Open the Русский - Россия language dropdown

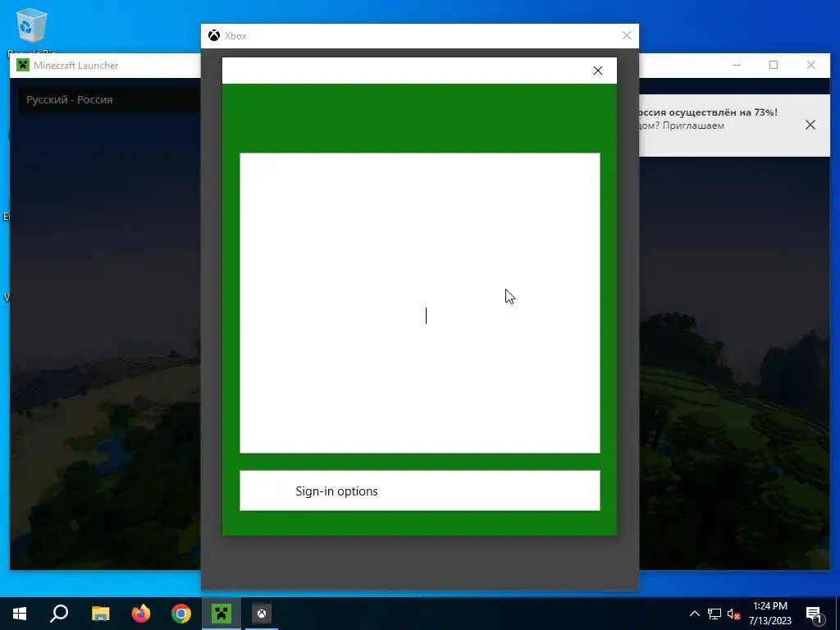110,99
